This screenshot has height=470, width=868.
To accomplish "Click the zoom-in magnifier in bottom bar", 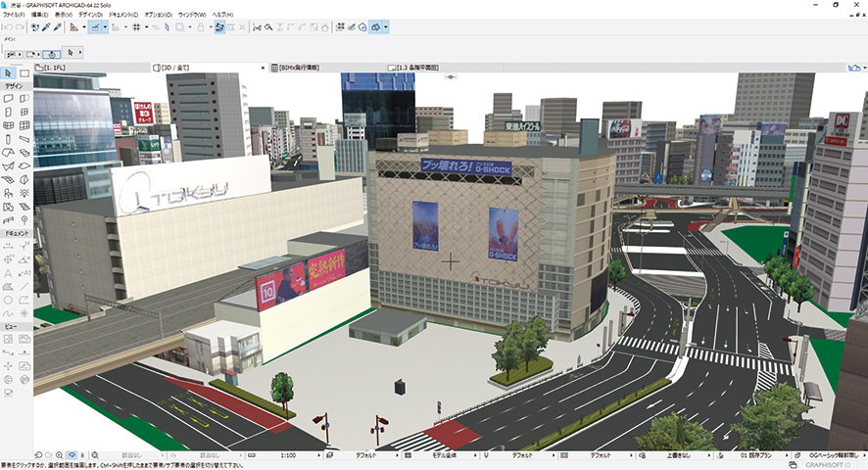I will [x=59, y=455].
